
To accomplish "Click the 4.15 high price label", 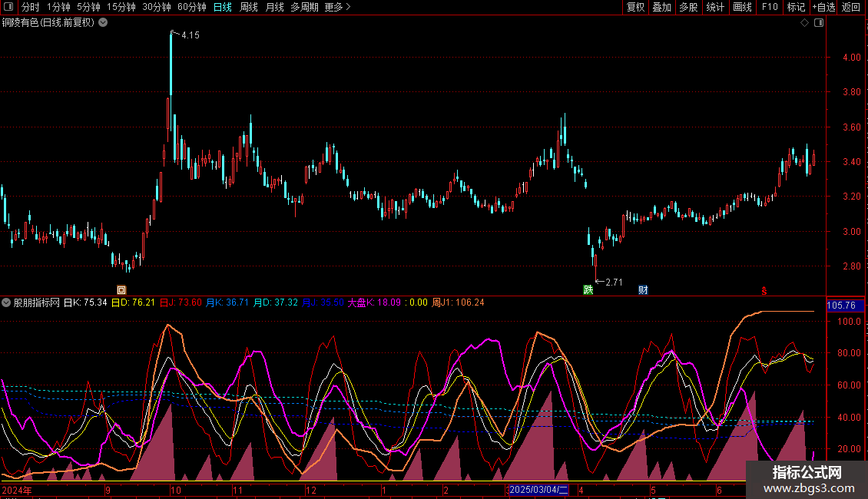I will [190, 35].
